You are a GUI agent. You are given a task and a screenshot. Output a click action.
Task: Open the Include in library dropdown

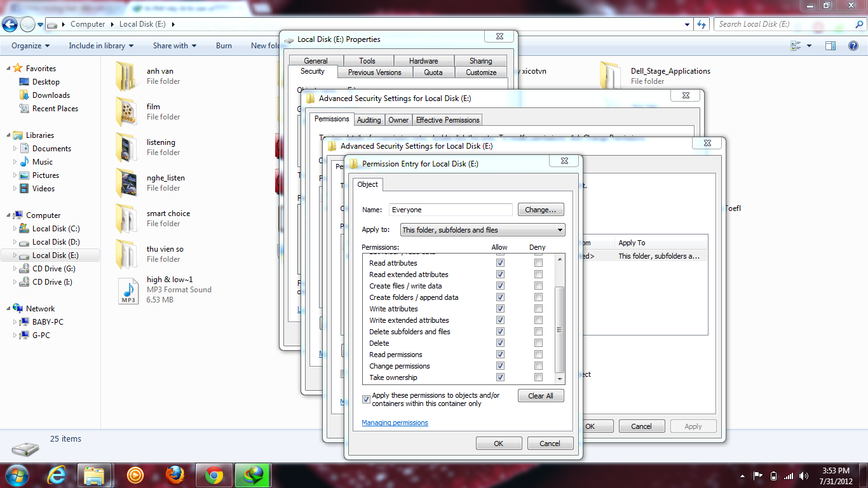(101, 46)
